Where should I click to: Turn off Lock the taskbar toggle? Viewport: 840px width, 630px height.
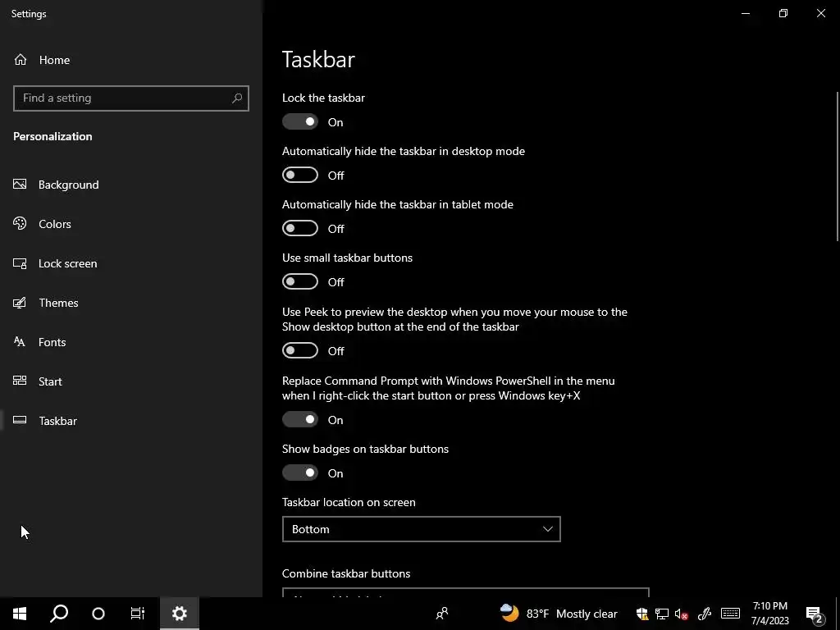(x=300, y=121)
